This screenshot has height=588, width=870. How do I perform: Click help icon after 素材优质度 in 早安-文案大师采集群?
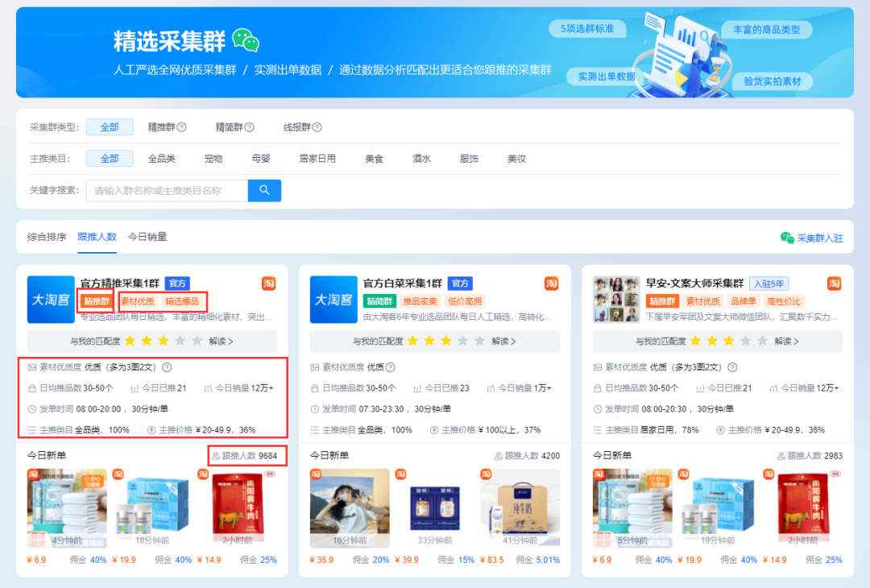[732, 367]
